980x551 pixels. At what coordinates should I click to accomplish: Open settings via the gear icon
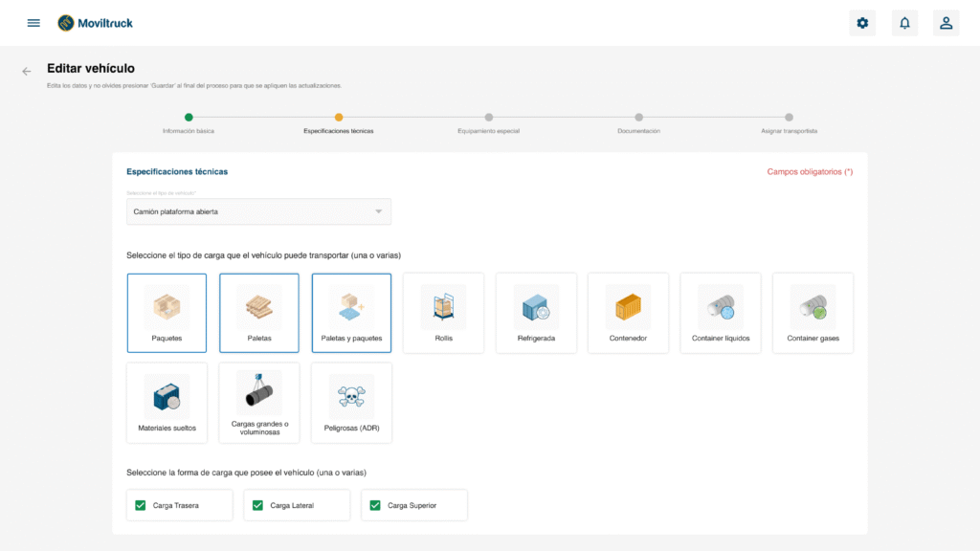(862, 23)
